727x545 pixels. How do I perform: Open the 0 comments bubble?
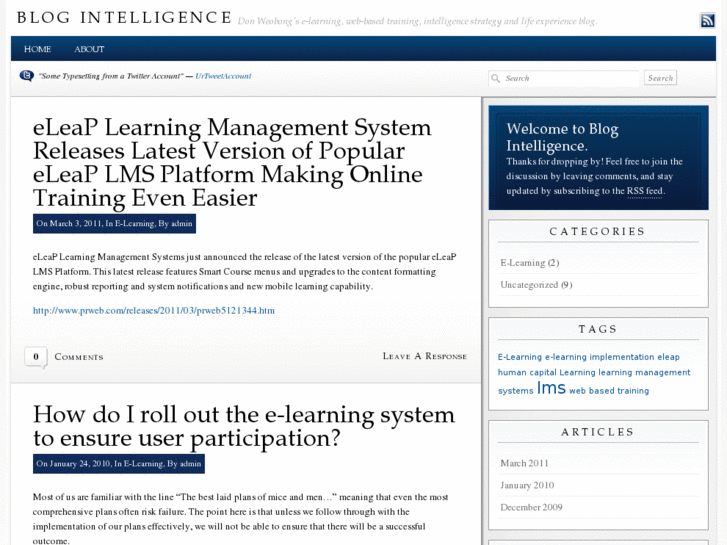pyautogui.click(x=36, y=357)
